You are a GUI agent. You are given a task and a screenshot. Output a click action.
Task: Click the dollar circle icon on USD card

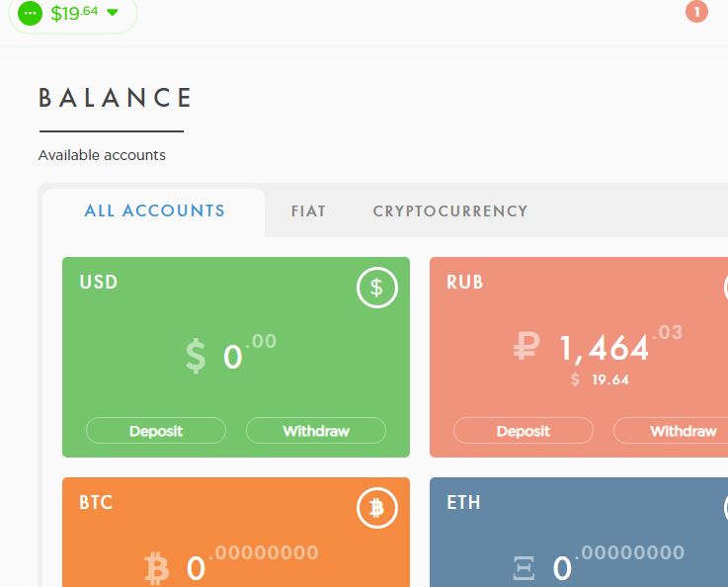[x=376, y=289]
